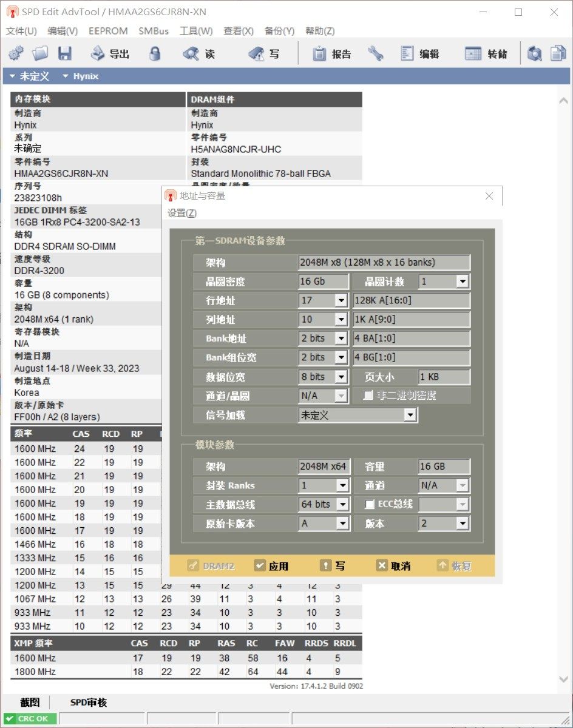Click the settings gears toolbar icon
Viewport: 573px width, 728px height.
click(x=16, y=53)
